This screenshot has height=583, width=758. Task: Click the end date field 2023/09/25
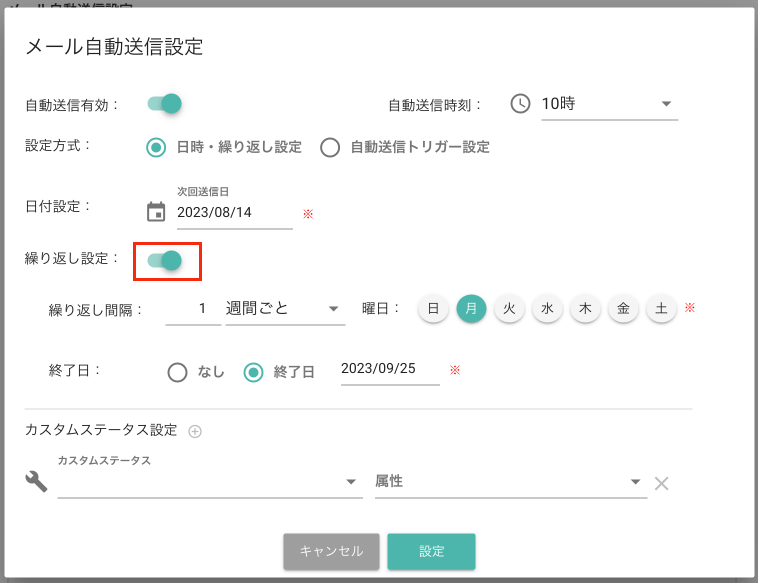[390, 369]
